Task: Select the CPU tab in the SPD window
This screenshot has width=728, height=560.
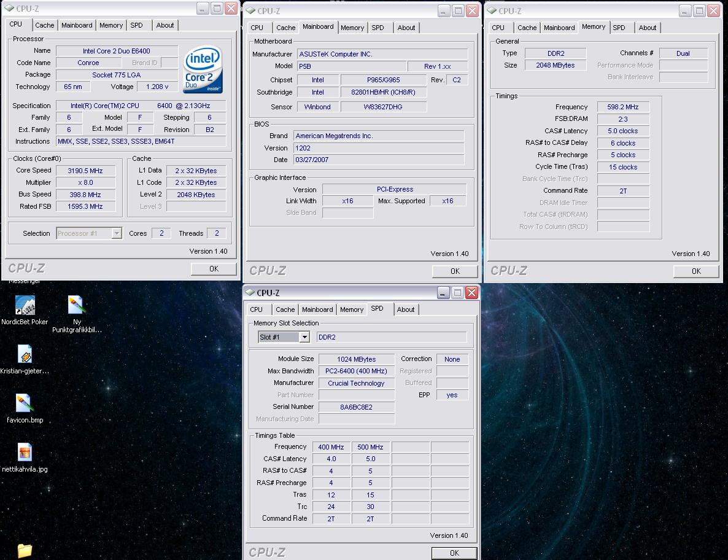Action: tap(257, 309)
